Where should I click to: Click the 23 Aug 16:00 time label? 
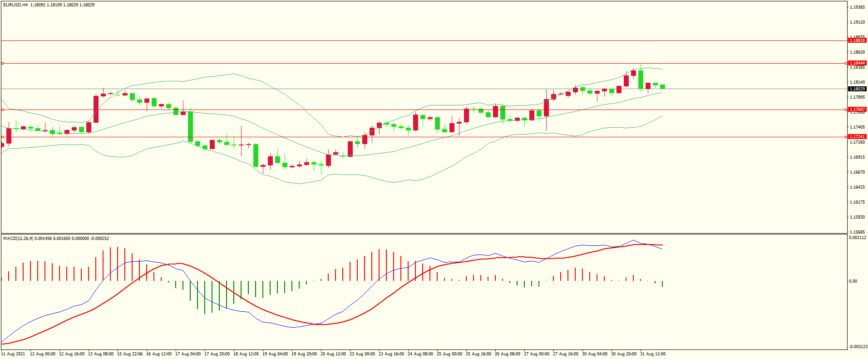pyautogui.click(x=391, y=354)
